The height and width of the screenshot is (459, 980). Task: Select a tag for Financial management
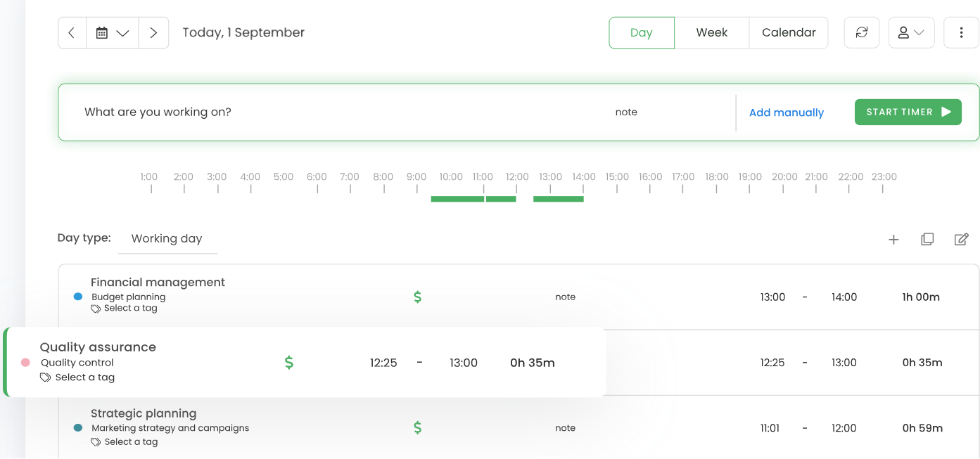pyautogui.click(x=125, y=309)
